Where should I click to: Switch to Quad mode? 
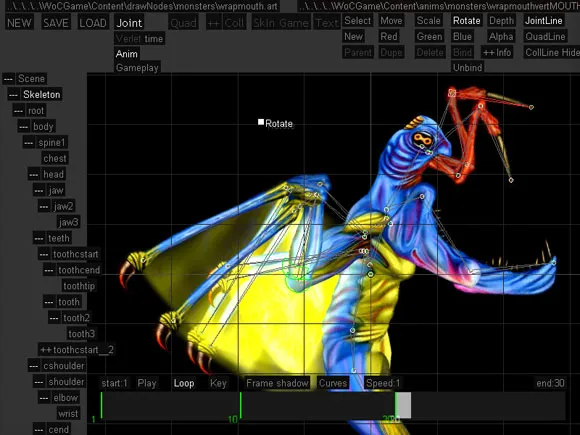(183, 23)
